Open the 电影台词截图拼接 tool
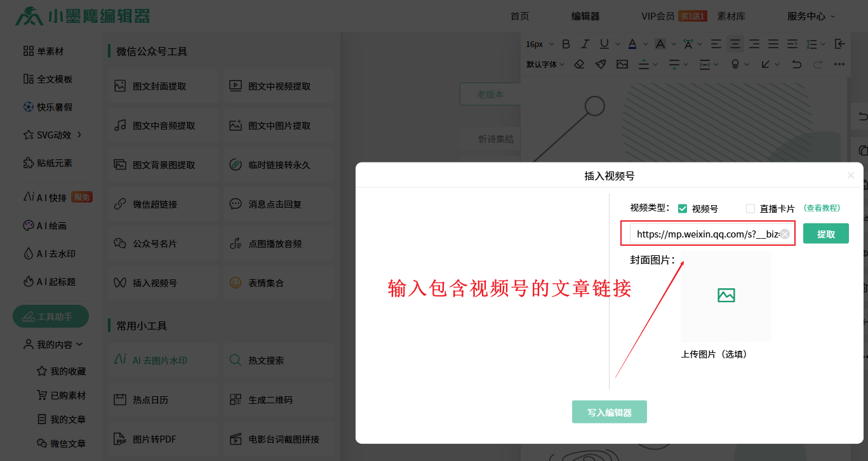The image size is (868, 461). point(278,439)
